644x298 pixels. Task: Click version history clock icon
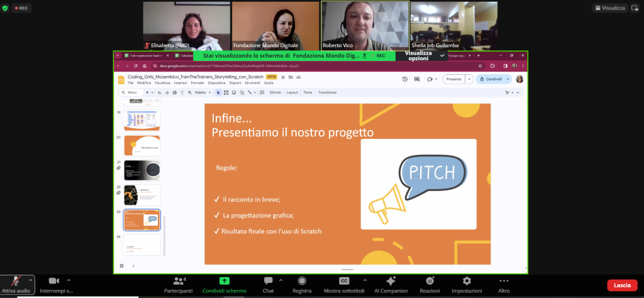[404, 79]
